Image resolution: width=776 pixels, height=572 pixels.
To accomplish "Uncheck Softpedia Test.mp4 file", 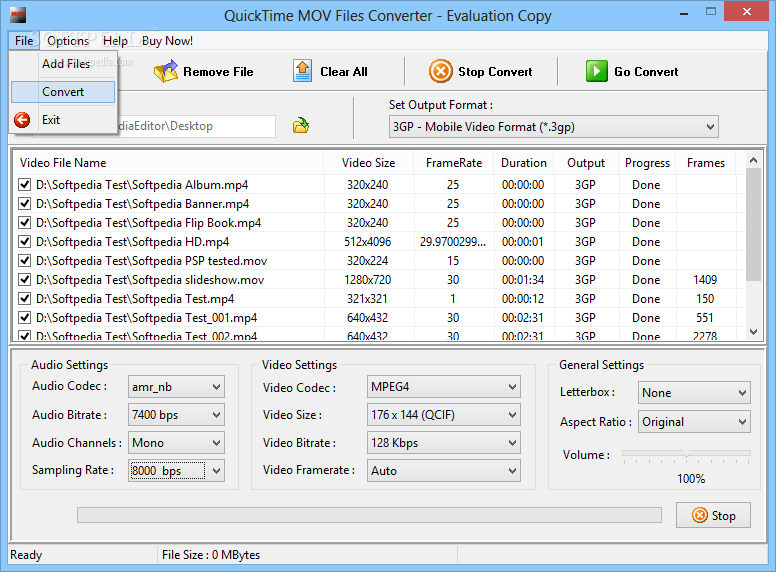I will [x=24, y=298].
